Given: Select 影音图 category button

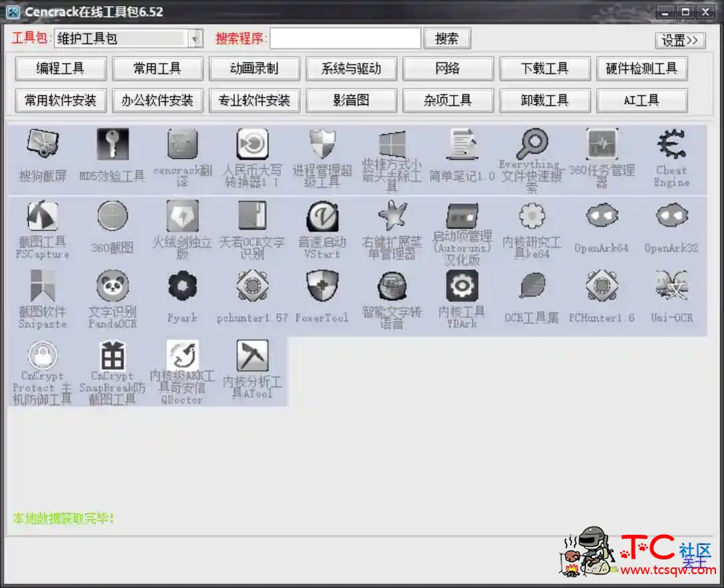Looking at the screenshot, I should (x=351, y=100).
